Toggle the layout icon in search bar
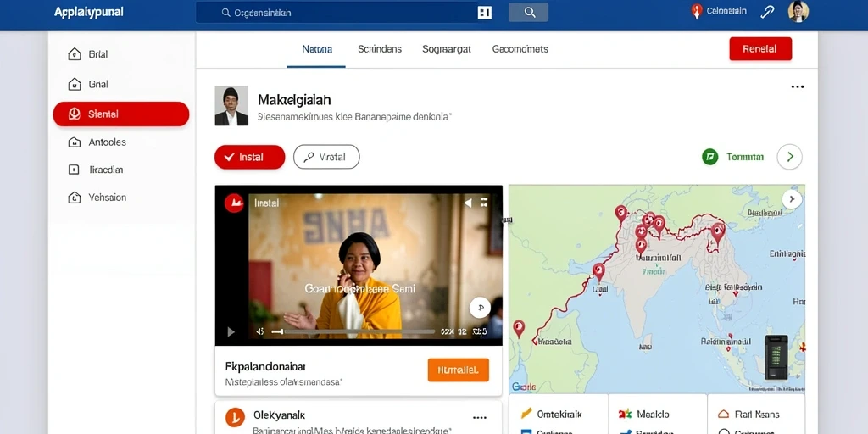This screenshot has width=868, height=434. click(x=484, y=12)
